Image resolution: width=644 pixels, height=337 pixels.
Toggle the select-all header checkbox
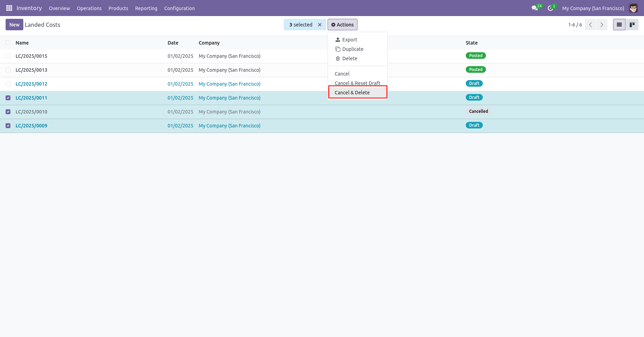[8, 43]
